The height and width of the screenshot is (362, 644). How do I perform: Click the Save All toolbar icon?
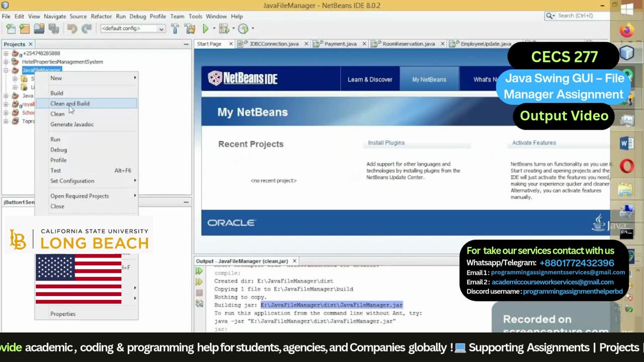click(x=53, y=29)
